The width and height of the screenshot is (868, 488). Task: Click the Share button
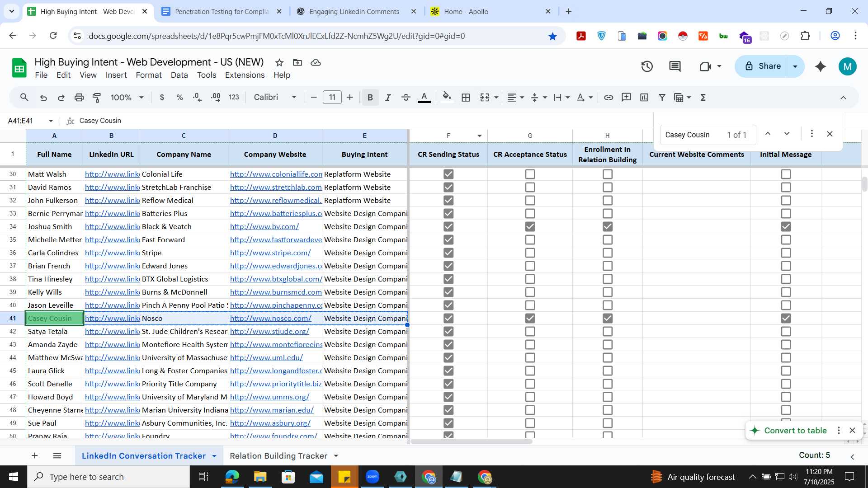coord(762,66)
